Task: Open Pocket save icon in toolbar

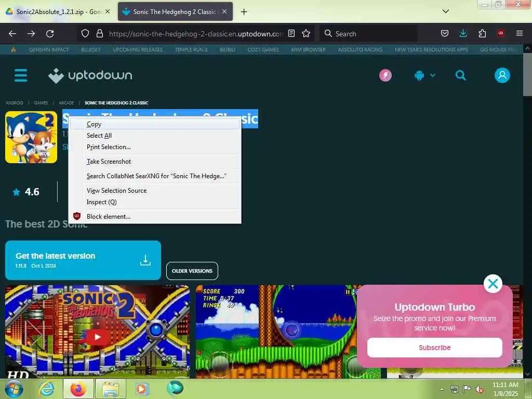Action: 445,33
